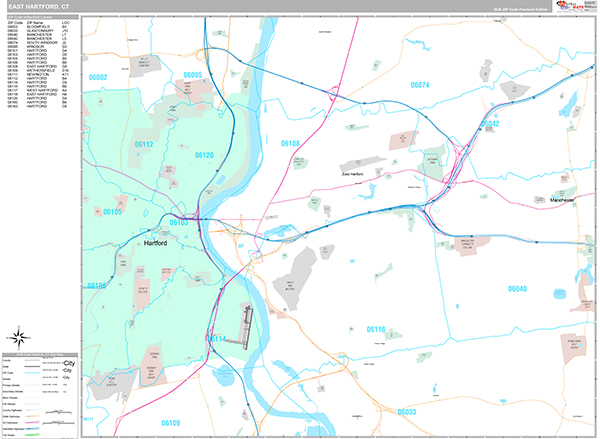
Task: Click the compass rose icon
Action: click(x=21, y=336)
